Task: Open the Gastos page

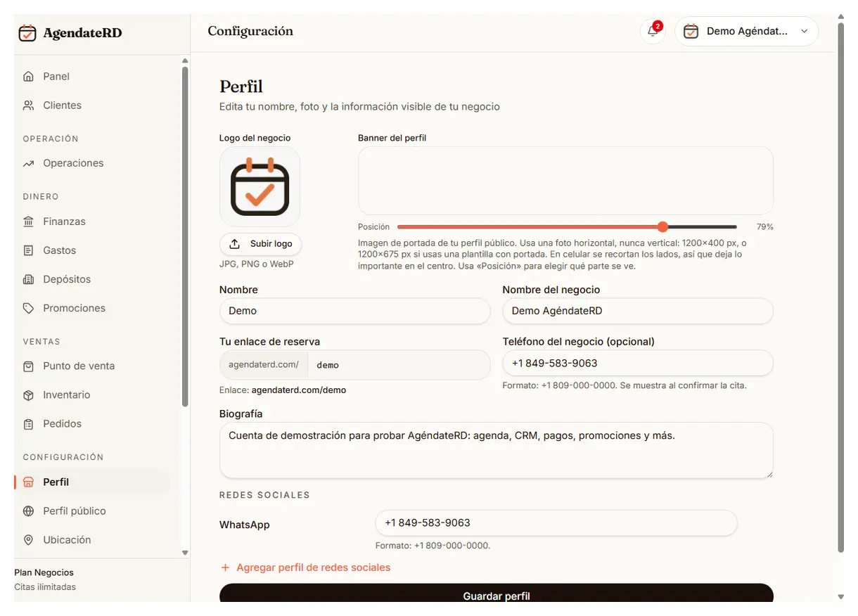Action: pyautogui.click(x=92, y=250)
